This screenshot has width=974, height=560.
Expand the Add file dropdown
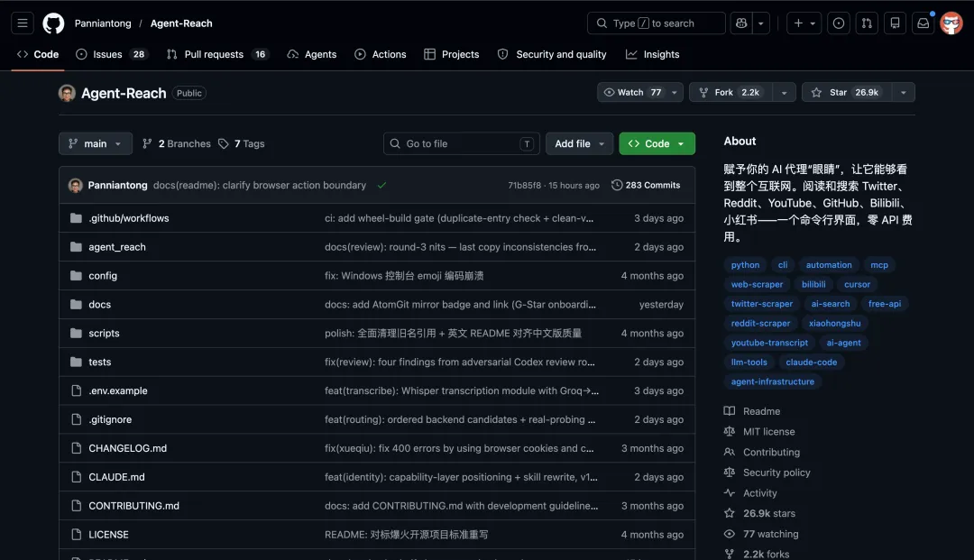580,143
